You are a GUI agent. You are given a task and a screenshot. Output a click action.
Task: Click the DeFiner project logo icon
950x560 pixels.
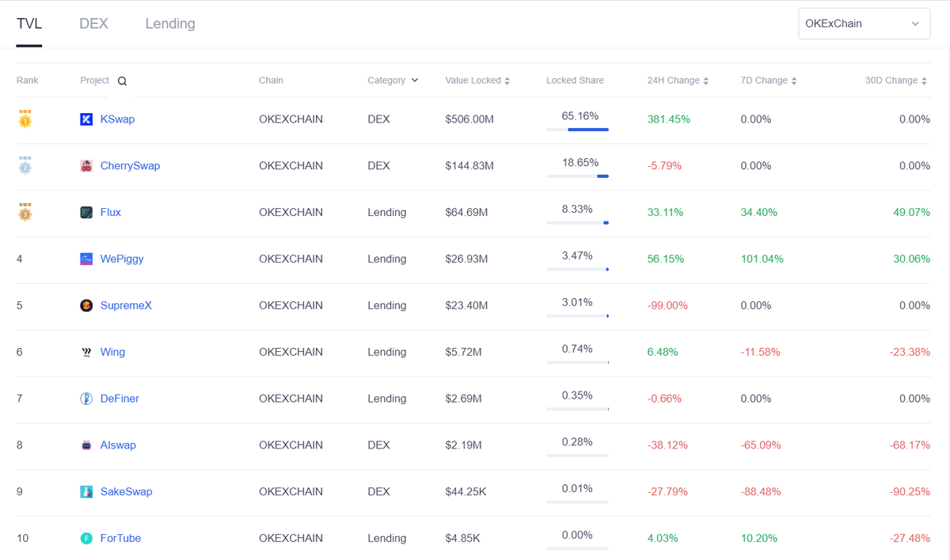[86, 399]
